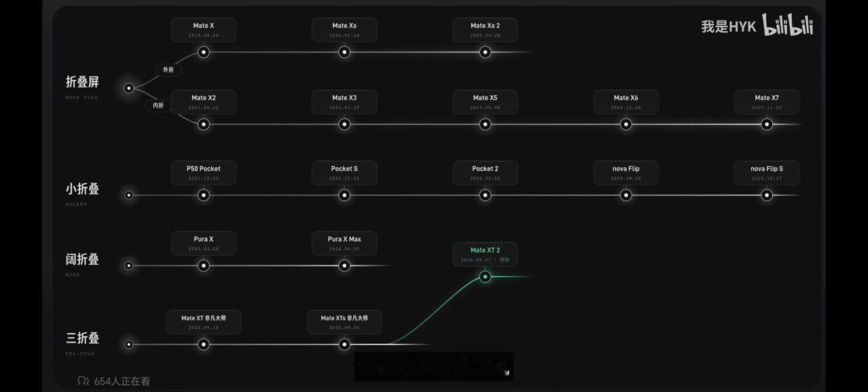
Task: Open the dashed Mate XT 2 card
Action: [x=485, y=254]
